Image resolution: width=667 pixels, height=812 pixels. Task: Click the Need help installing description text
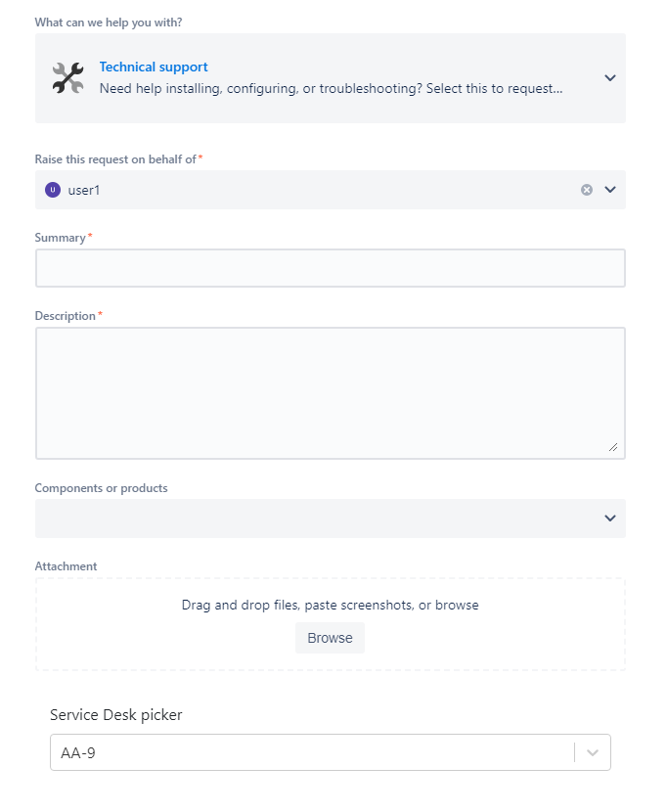[331, 88]
